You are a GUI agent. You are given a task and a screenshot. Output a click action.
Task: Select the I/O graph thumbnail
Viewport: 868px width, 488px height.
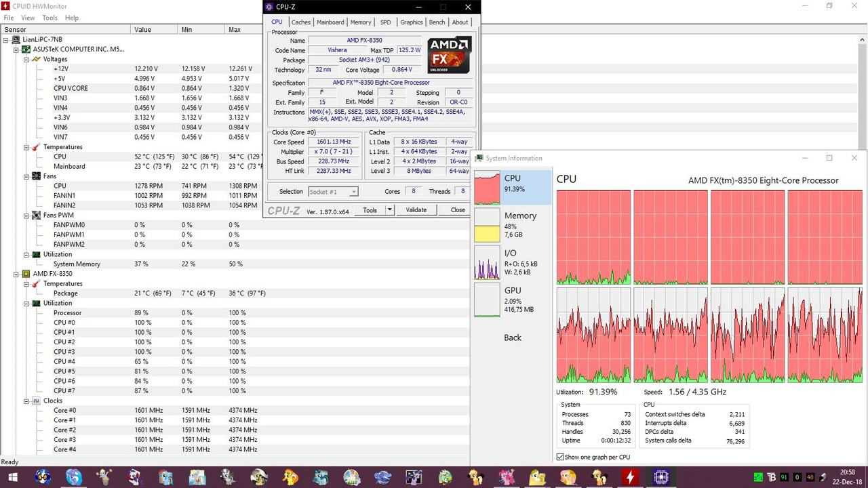click(x=486, y=262)
